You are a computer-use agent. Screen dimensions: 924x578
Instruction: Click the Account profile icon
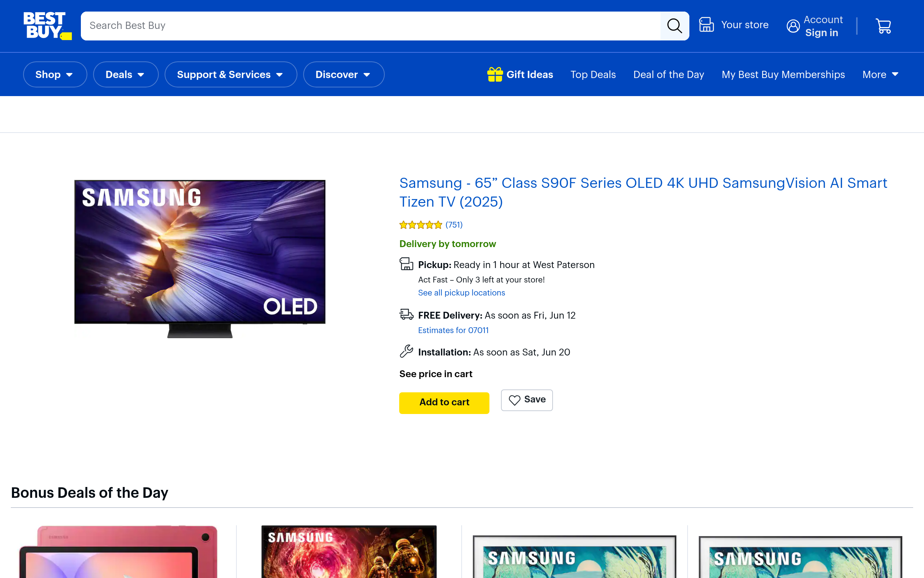(x=793, y=26)
